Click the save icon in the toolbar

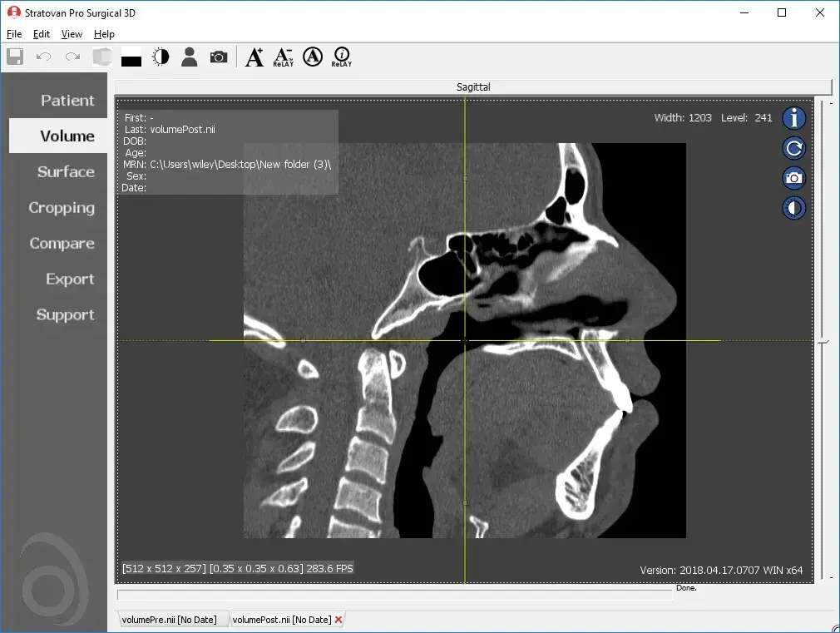point(14,57)
